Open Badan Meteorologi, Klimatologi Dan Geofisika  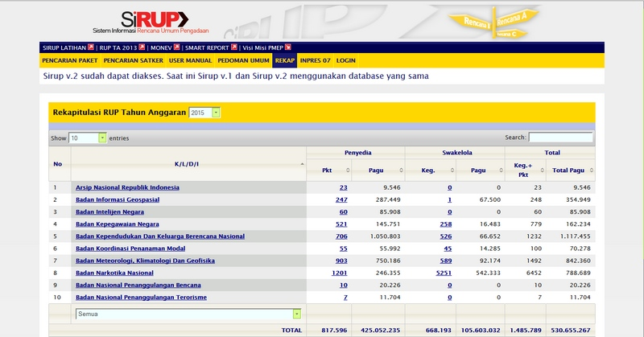[x=145, y=261]
